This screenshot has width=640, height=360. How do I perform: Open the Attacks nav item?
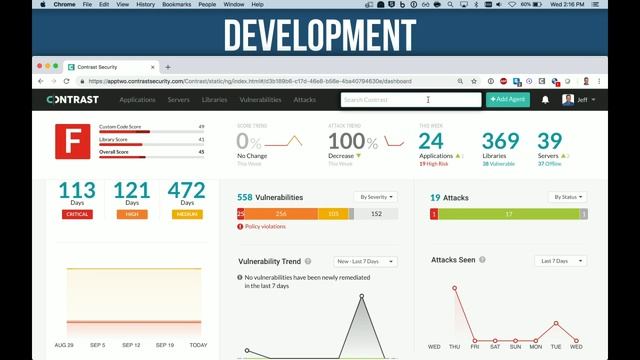304,100
